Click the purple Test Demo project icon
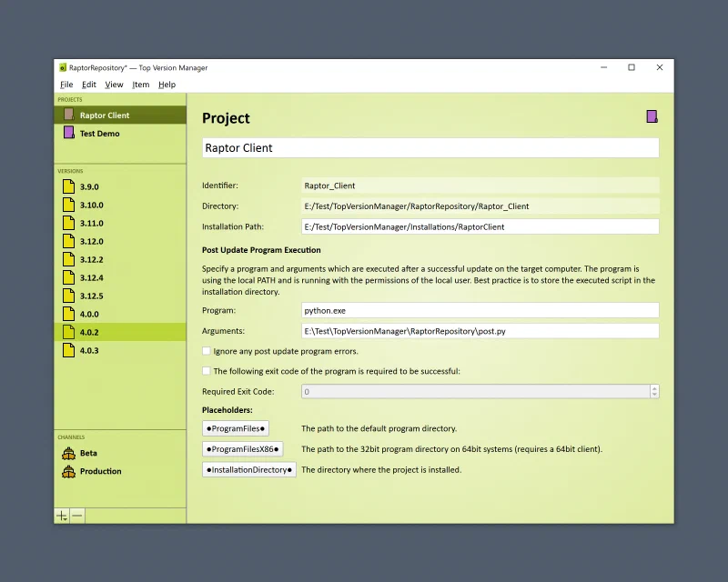Image resolution: width=728 pixels, height=582 pixels. 69,133
